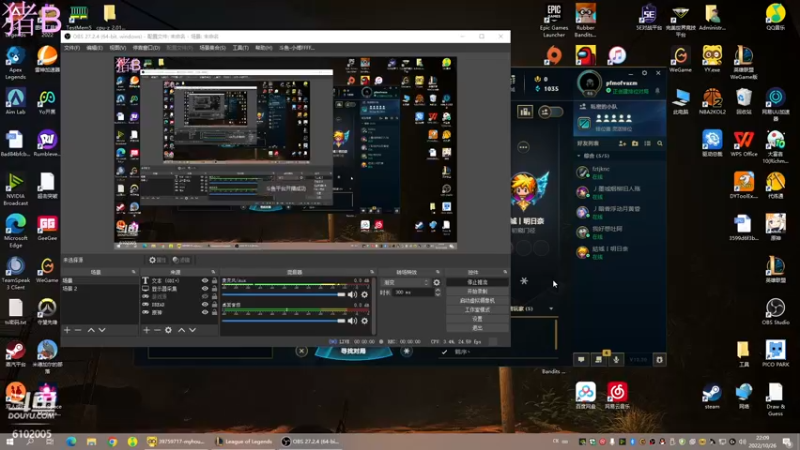Toggle visibility of the 文本 (GDI+) source
This screenshot has width=800, height=450.
pos(205,281)
